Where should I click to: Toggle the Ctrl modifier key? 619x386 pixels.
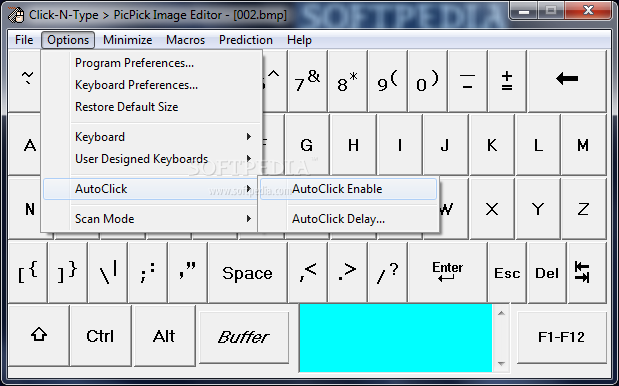coord(100,335)
